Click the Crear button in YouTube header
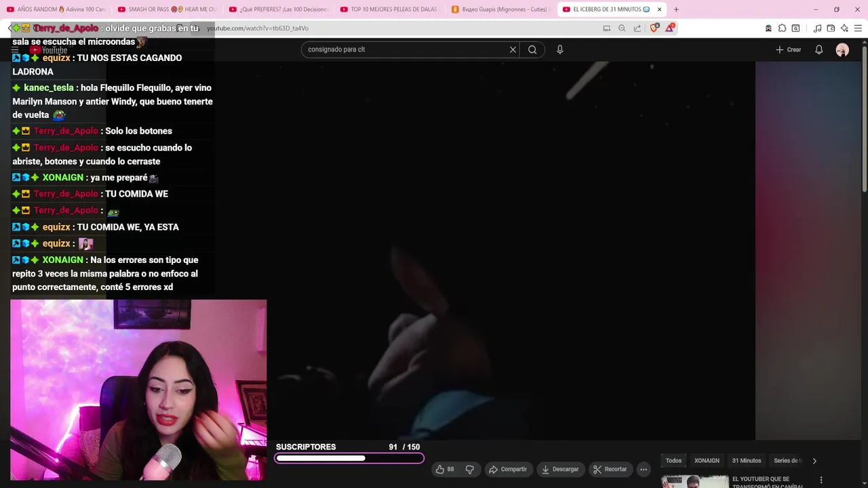This screenshot has width=868, height=488. [789, 49]
